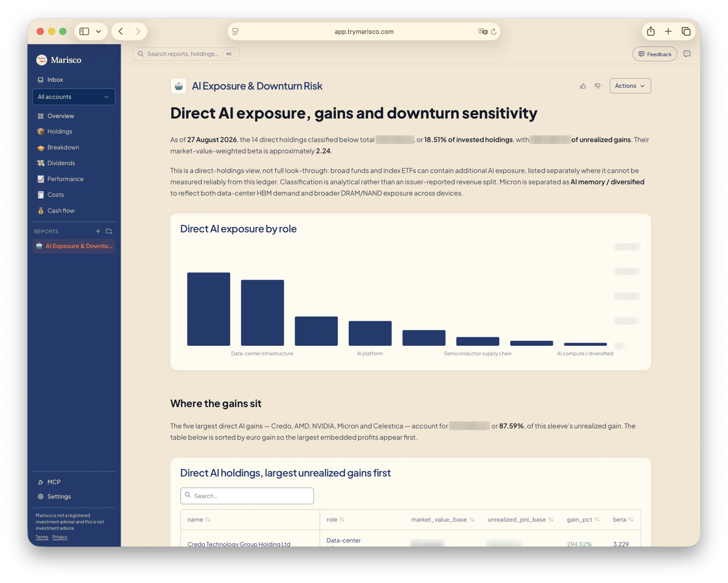Sort table by name column
The width and height of the screenshot is (728, 583).
(x=199, y=520)
